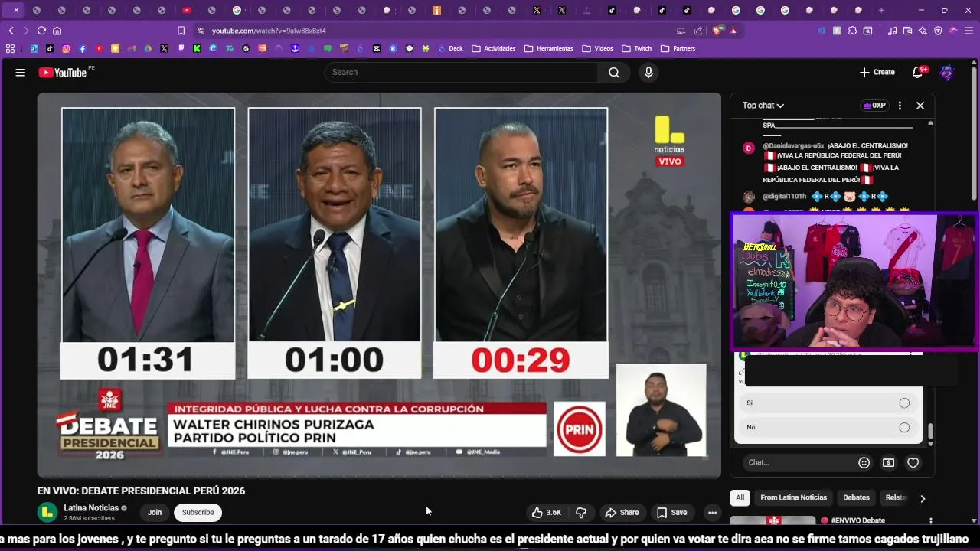Go to the YouTube home logo

click(63, 73)
